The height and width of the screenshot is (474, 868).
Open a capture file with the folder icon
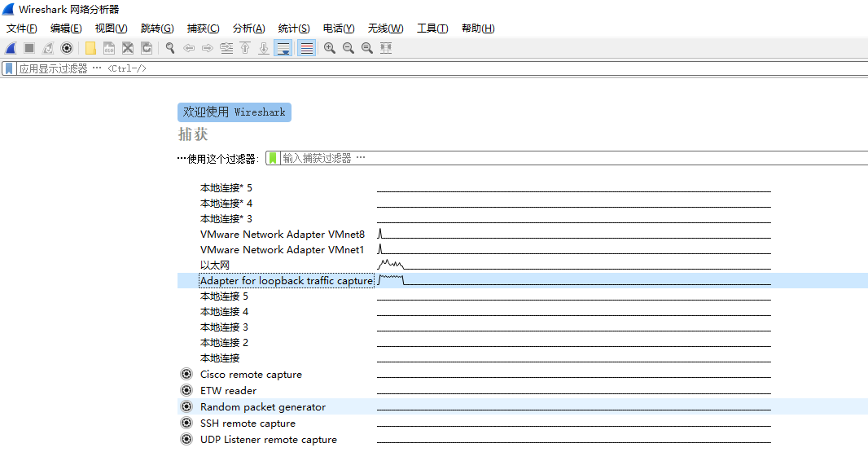coord(90,48)
